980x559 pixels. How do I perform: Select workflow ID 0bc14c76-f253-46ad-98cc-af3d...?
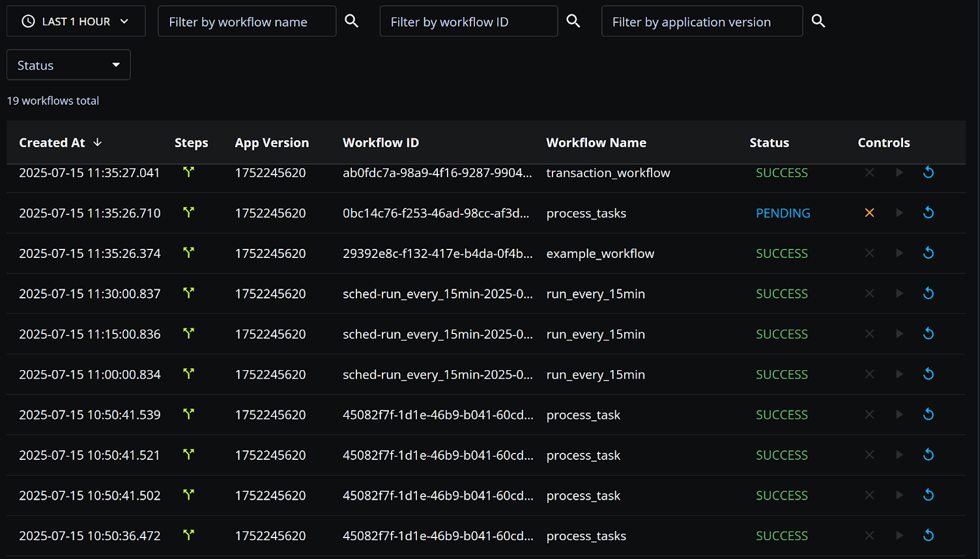click(x=436, y=213)
